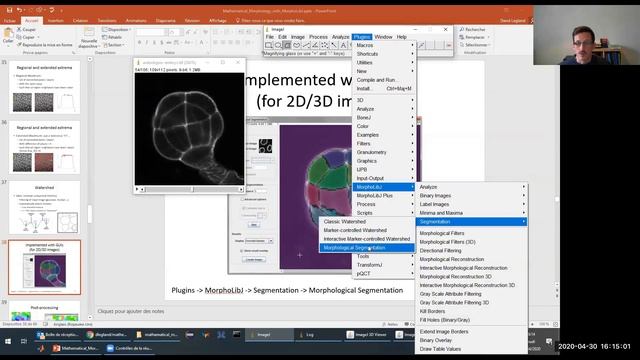Expand the BoneJ submenu
The image size is (640, 360).
click(x=384, y=118)
